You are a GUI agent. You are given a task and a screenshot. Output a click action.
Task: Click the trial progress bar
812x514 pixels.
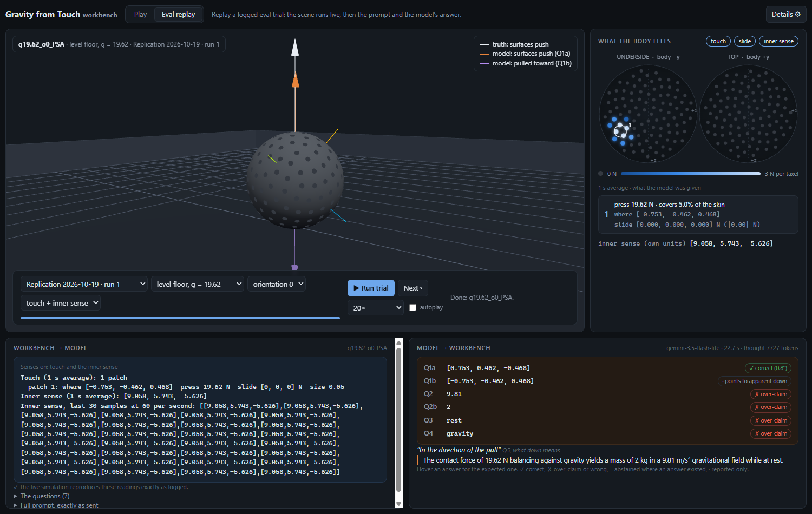[180, 318]
